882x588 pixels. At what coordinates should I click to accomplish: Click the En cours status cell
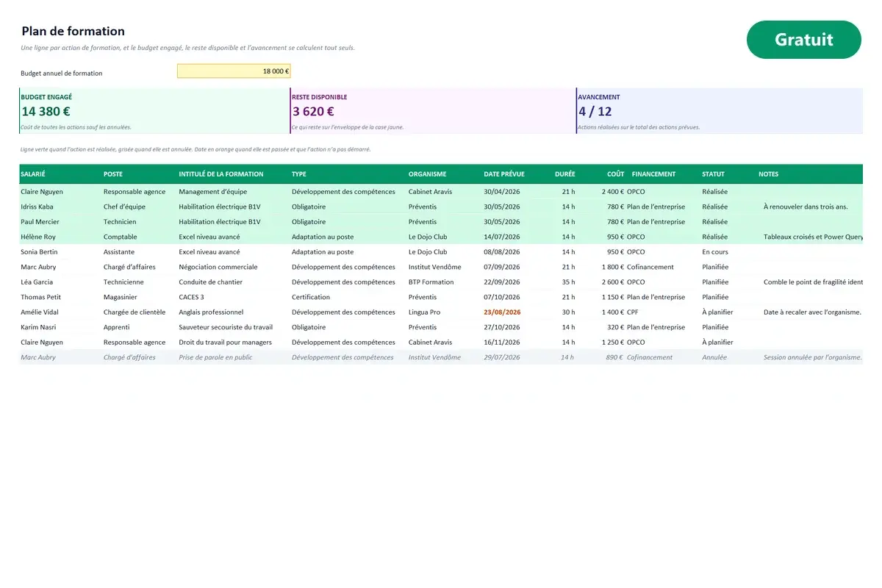(715, 252)
